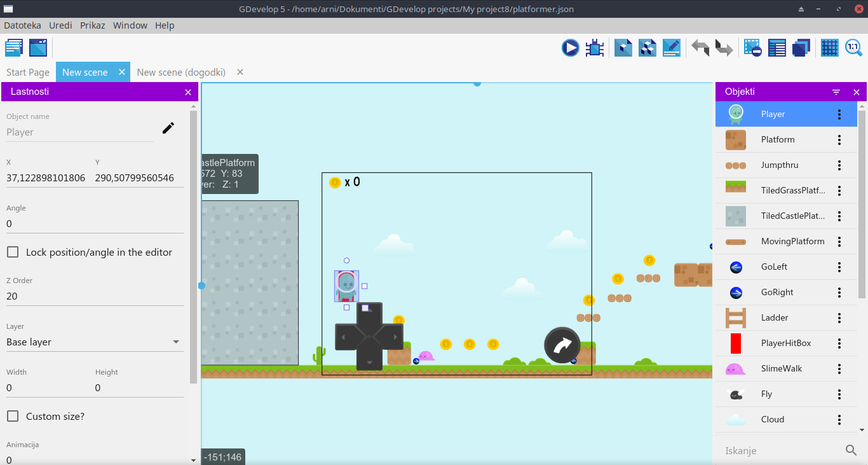
Task: Open the project manager icon
Action: click(x=14, y=48)
